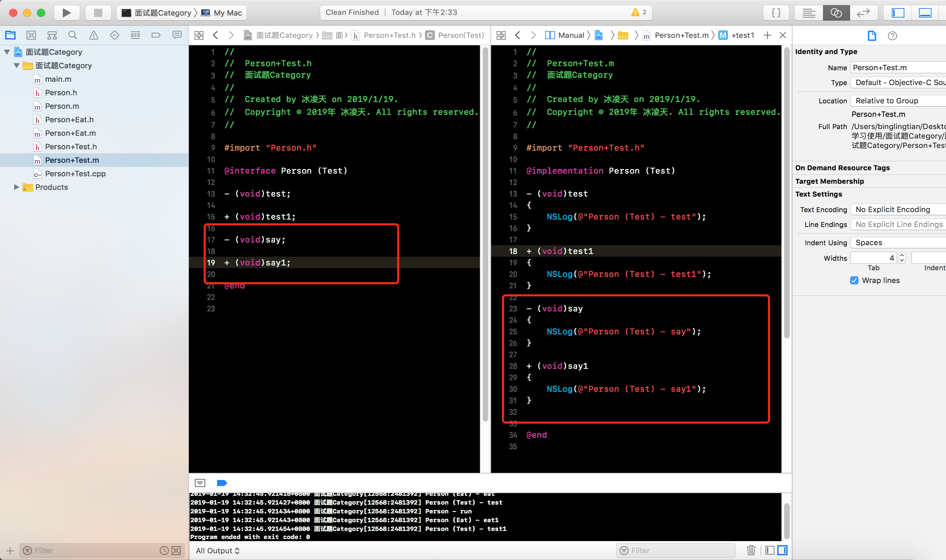
Task: Open the Find navigator magnifier icon
Action: click(x=73, y=35)
